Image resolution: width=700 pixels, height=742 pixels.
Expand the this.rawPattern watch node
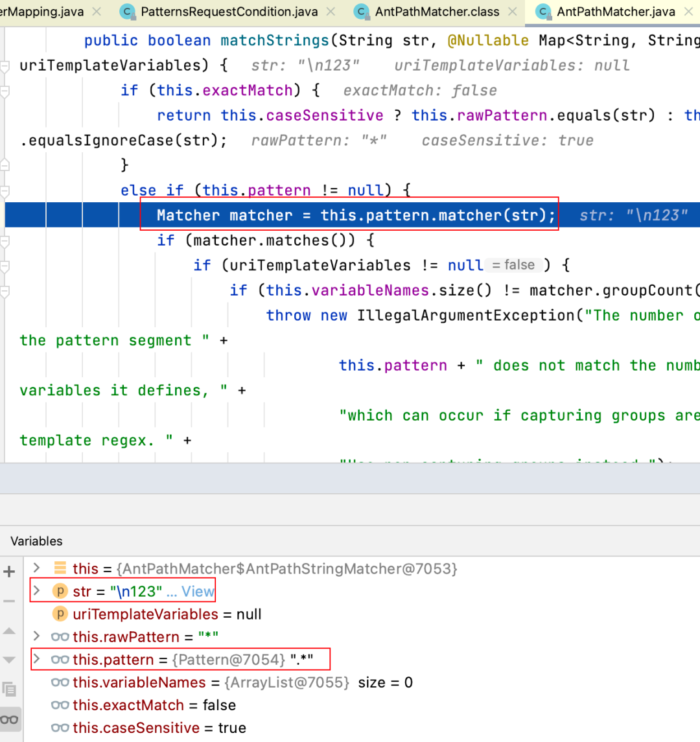pos(37,636)
